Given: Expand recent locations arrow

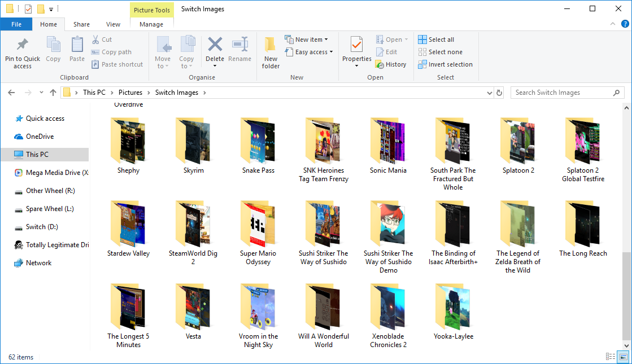Looking at the screenshot, I should click(41, 93).
